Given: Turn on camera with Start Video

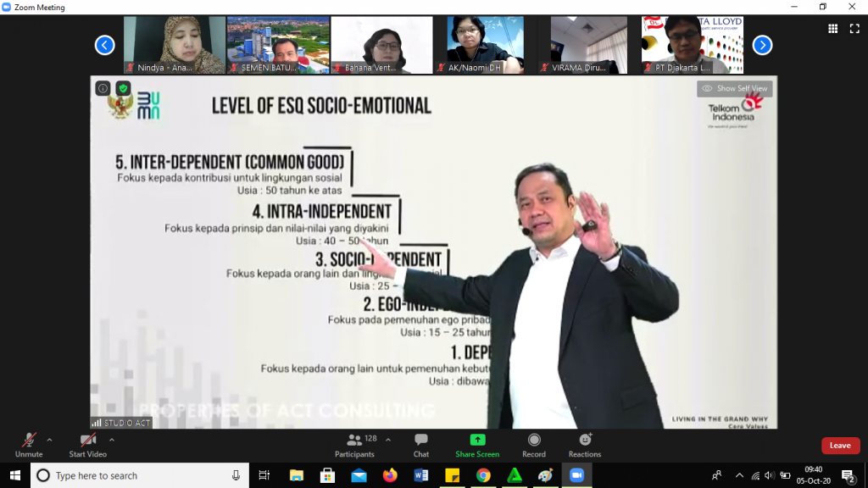Looking at the screenshot, I should (x=88, y=444).
